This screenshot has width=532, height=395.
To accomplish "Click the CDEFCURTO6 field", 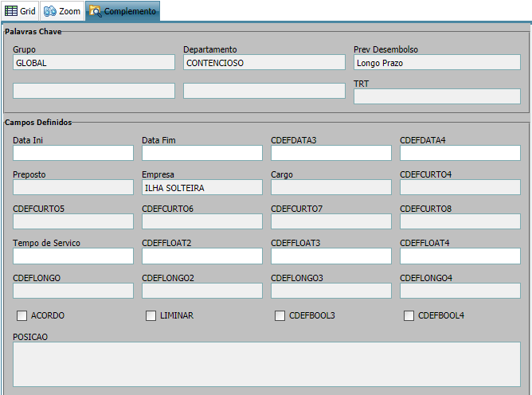I will pyautogui.click(x=202, y=221).
